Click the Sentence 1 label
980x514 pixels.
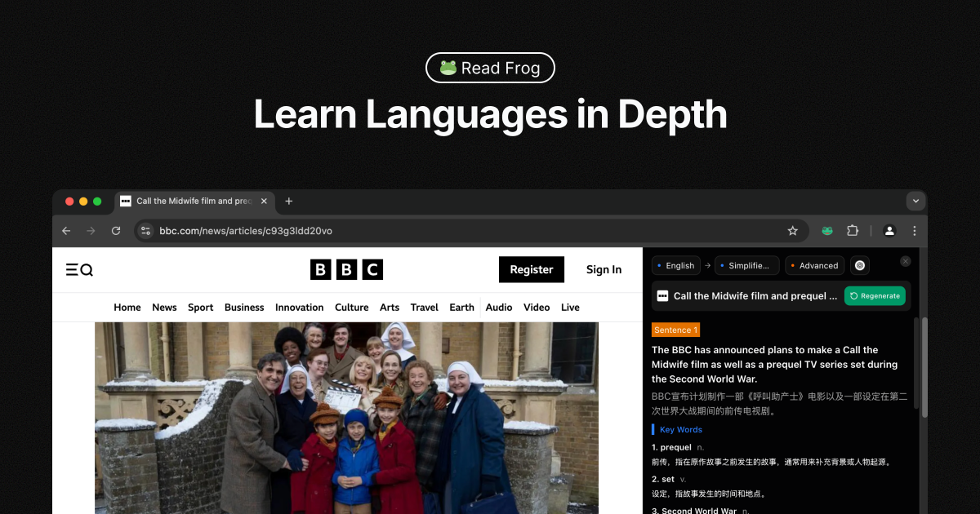[x=675, y=330]
